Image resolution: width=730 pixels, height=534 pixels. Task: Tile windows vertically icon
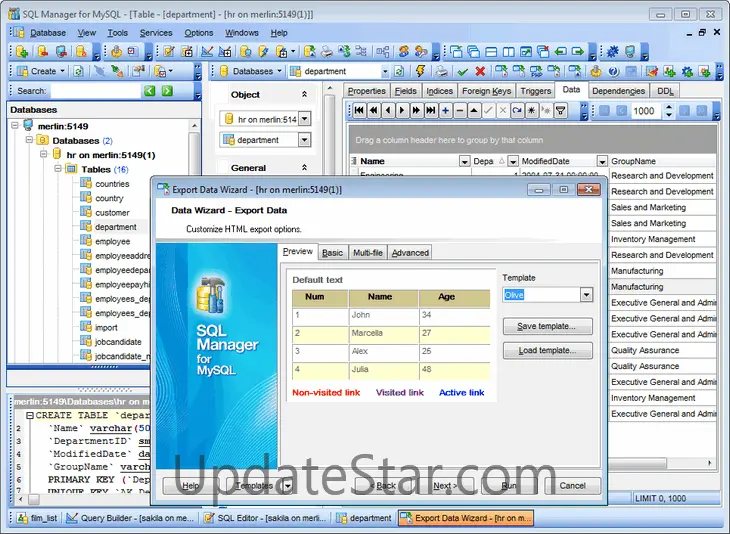click(x=508, y=51)
